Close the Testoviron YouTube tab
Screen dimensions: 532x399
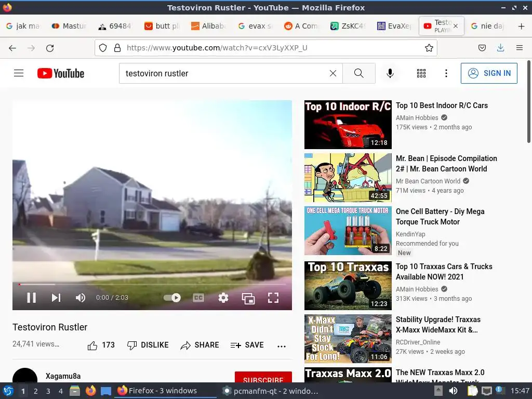pos(456,26)
